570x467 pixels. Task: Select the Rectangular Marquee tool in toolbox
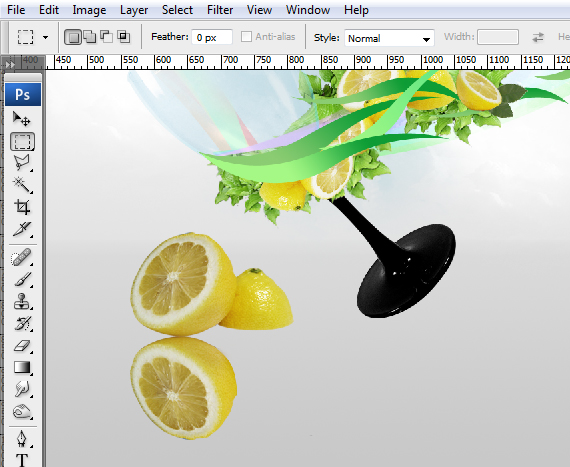click(x=23, y=141)
